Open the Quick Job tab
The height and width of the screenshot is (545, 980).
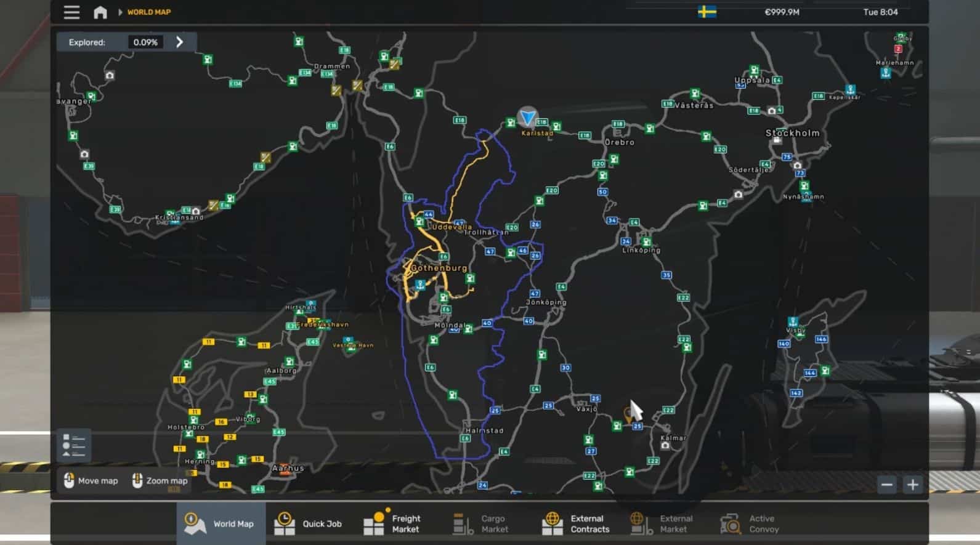(309, 523)
